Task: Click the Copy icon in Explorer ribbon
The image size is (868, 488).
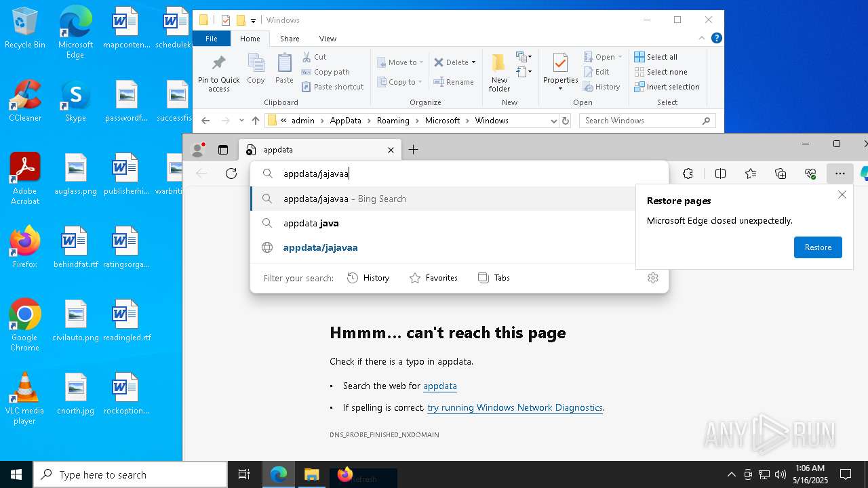Action: coord(256,68)
